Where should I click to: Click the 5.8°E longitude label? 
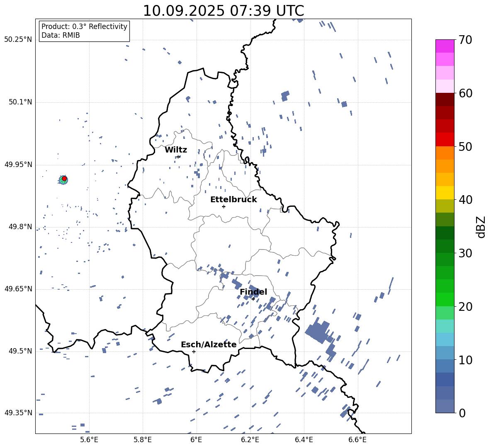[143, 440]
